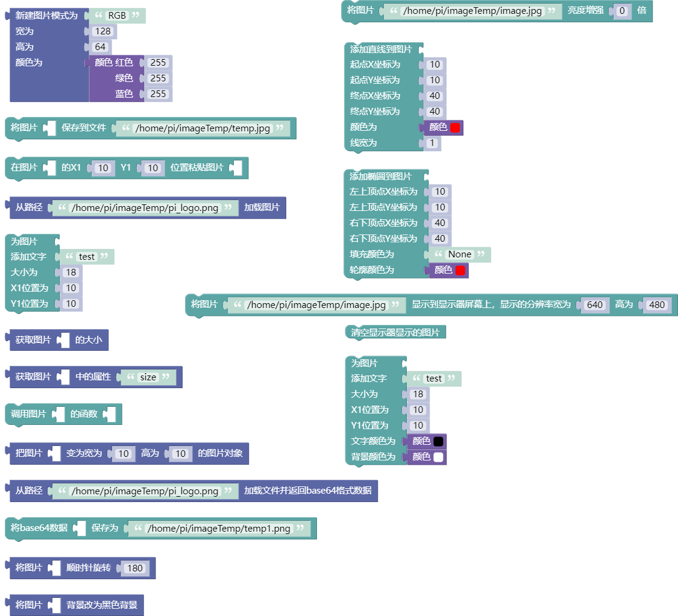
Task: Edit the display resolution width 640
Action: coord(595,305)
